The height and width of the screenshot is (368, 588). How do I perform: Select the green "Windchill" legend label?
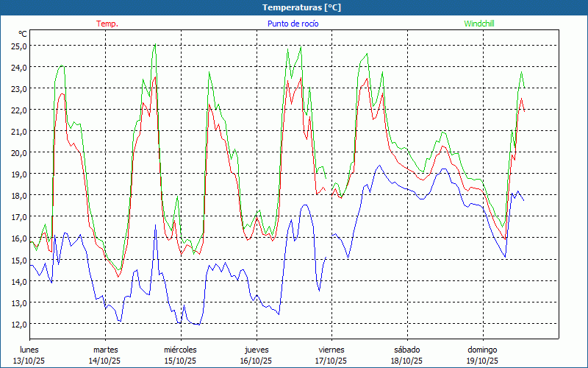(478, 24)
